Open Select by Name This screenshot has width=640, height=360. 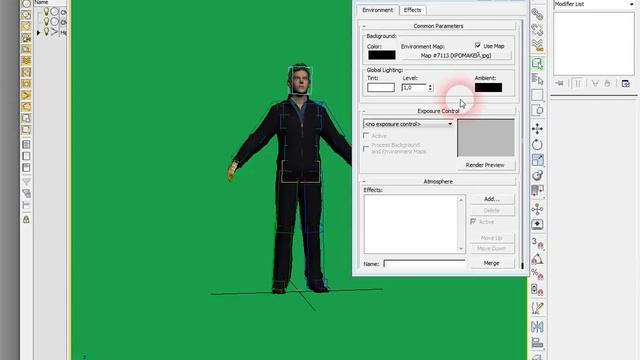pyautogui.click(x=537, y=79)
